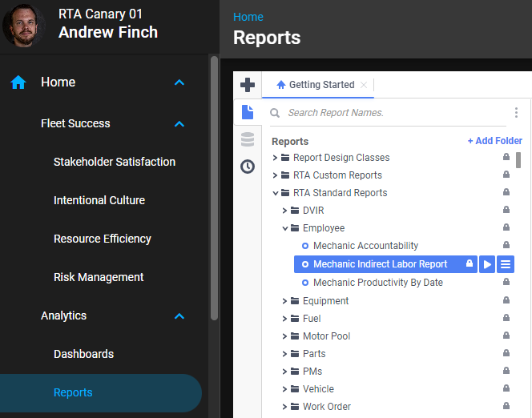Expand the Equipment folder

[284, 301]
